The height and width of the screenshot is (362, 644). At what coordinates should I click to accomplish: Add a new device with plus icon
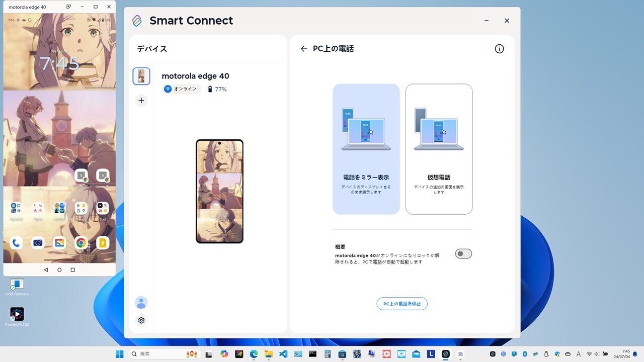coord(141,101)
